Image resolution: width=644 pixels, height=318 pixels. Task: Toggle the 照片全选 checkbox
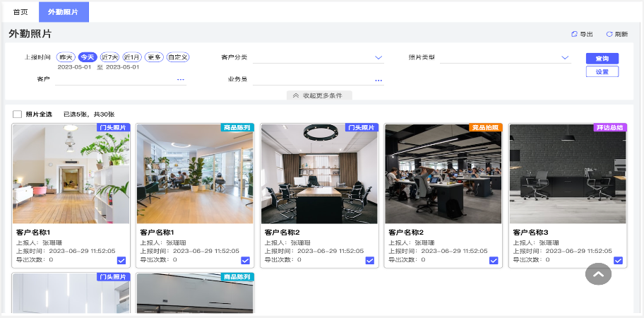click(17, 114)
